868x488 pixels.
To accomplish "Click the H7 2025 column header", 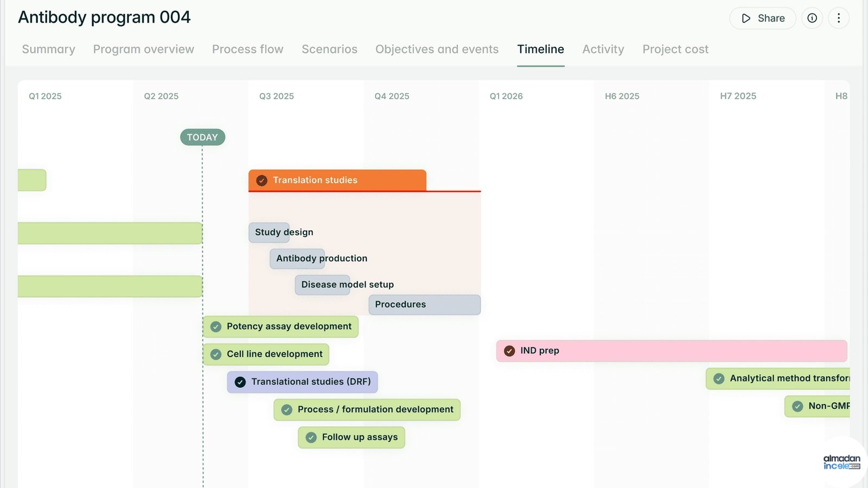I will pyautogui.click(x=738, y=96).
